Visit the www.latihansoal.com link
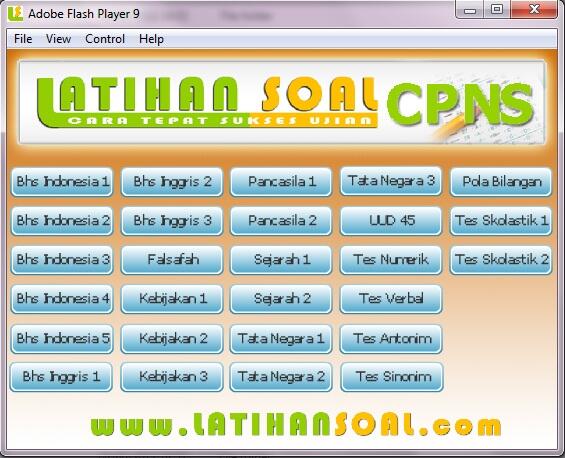Image resolution: width=565 pixels, height=458 pixels. point(296,424)
